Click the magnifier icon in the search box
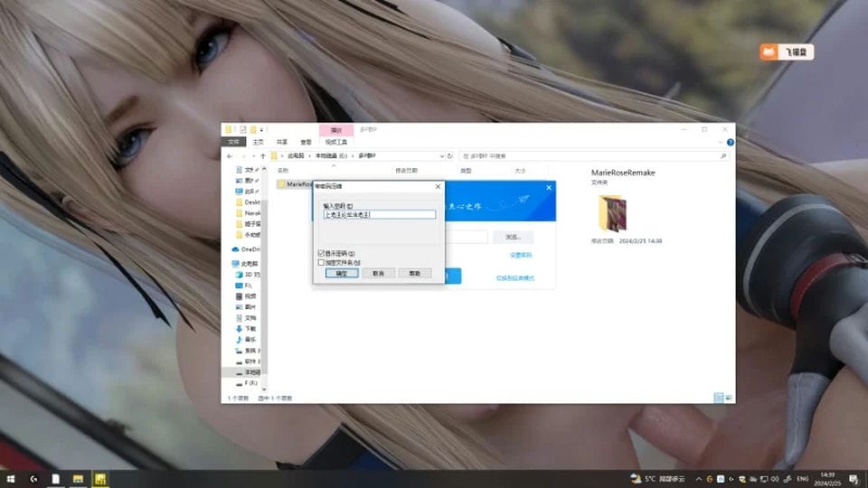The height and width of the screenshot is (488, 868). click(x=723, y=156)
